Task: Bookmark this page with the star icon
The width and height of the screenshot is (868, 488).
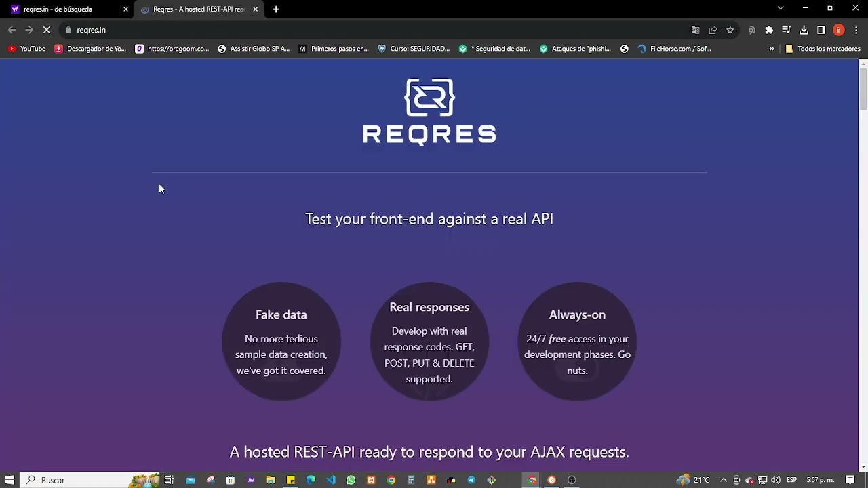Action: pos(730,30)
